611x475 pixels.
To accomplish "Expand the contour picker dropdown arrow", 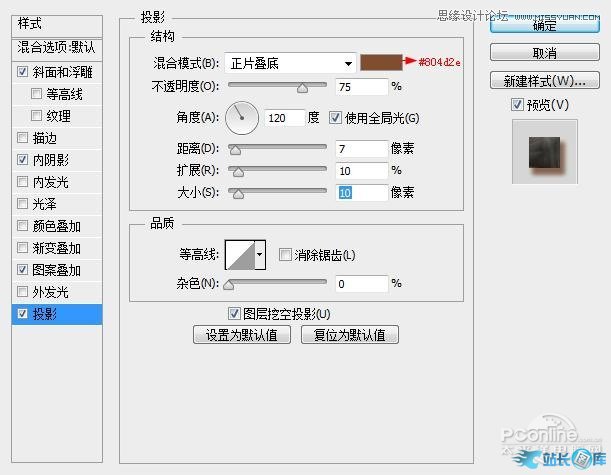I will (x=260, y=255).
